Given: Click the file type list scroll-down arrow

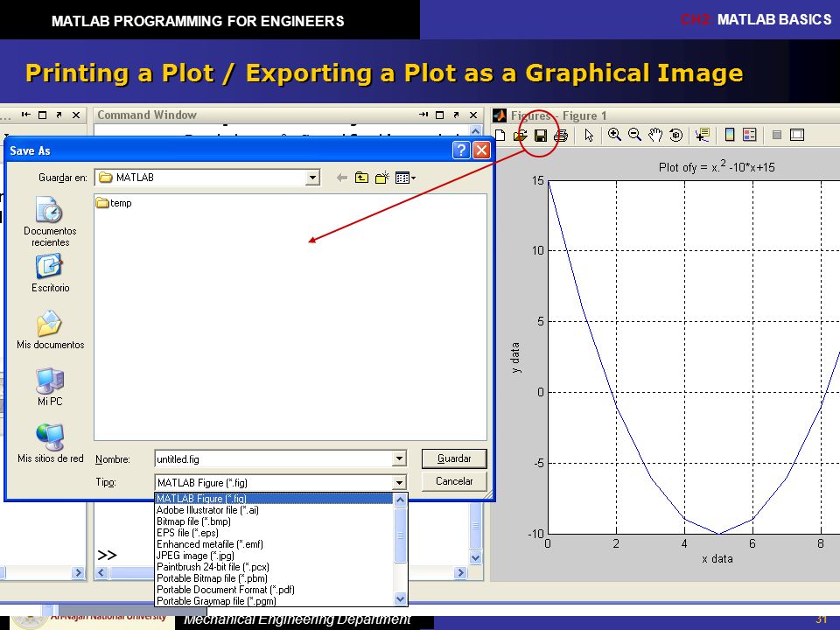Looking at the screenshot, I should pos(400,598).
